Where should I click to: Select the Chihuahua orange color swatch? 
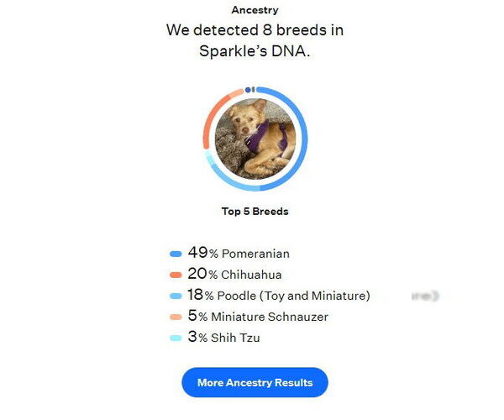[x=176, y=275]
